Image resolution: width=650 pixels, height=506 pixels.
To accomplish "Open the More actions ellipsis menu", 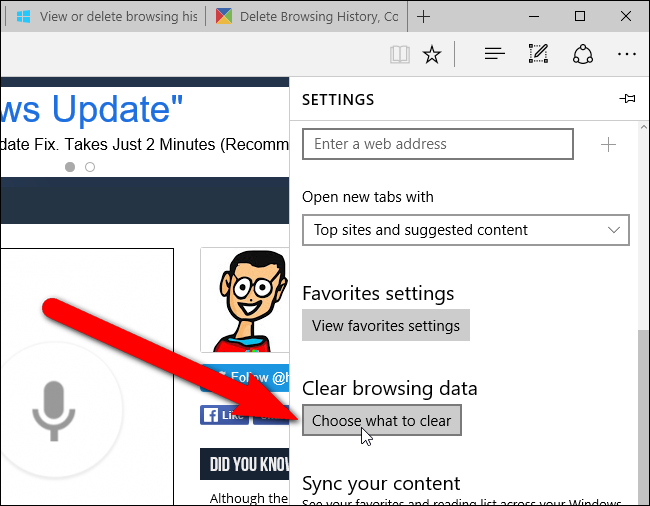I will click(x=626, y=54).
